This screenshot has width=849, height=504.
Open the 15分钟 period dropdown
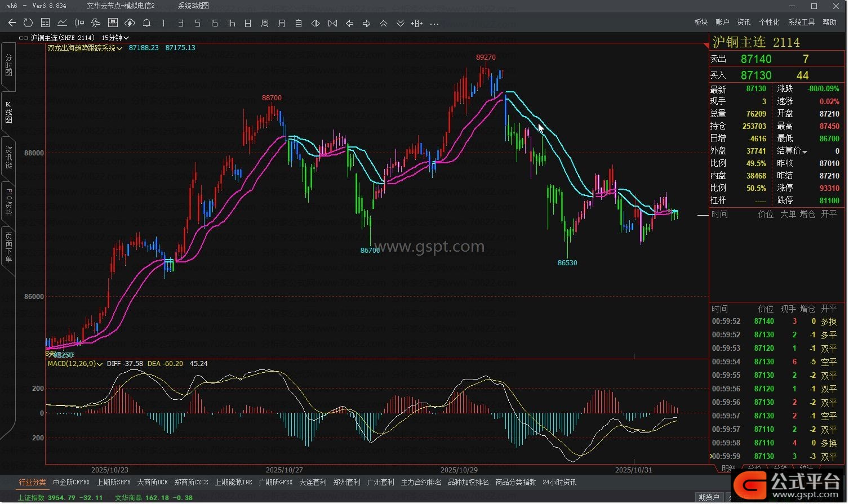pos(115,38)
